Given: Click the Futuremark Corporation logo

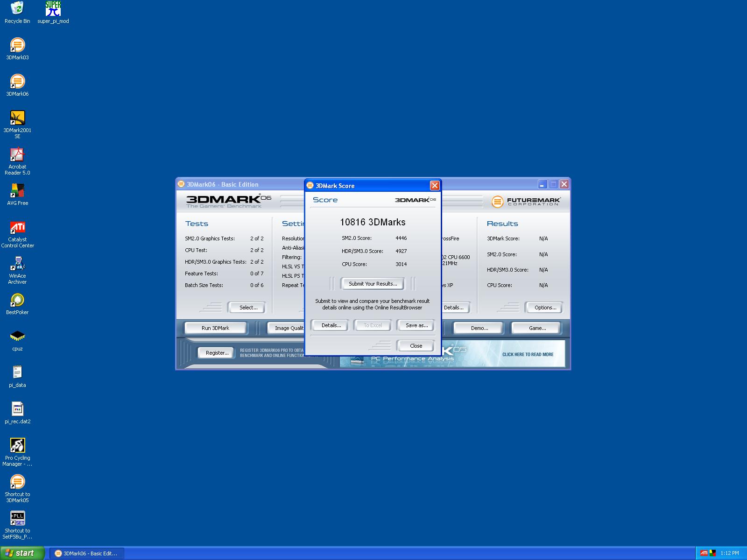Looking at the screenshot, I should [x=526, y=202].
